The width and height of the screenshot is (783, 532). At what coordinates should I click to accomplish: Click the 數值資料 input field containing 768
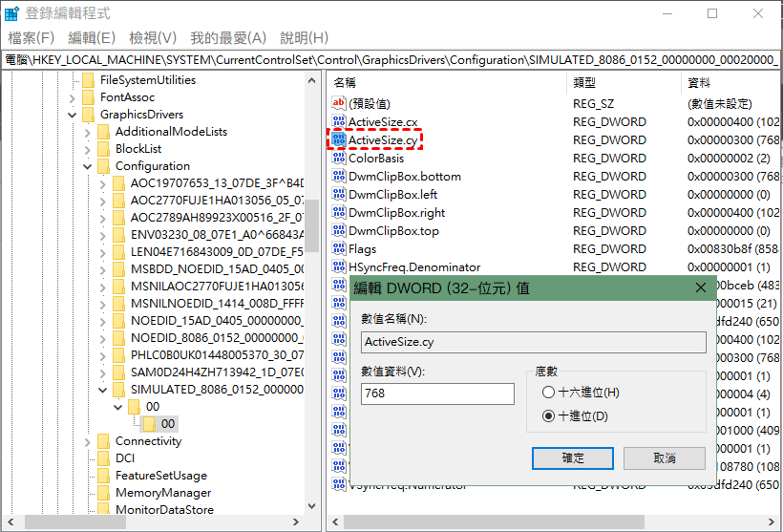[x=437, y=394]
